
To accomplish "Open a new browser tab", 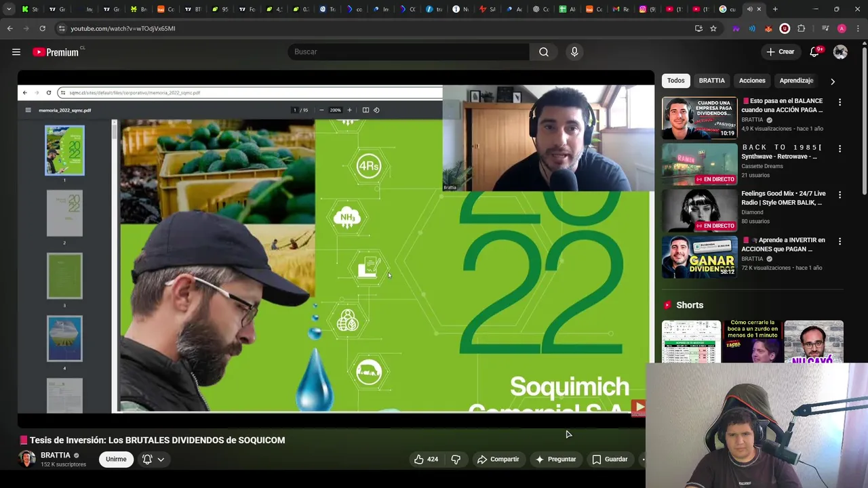I will 775,9.
